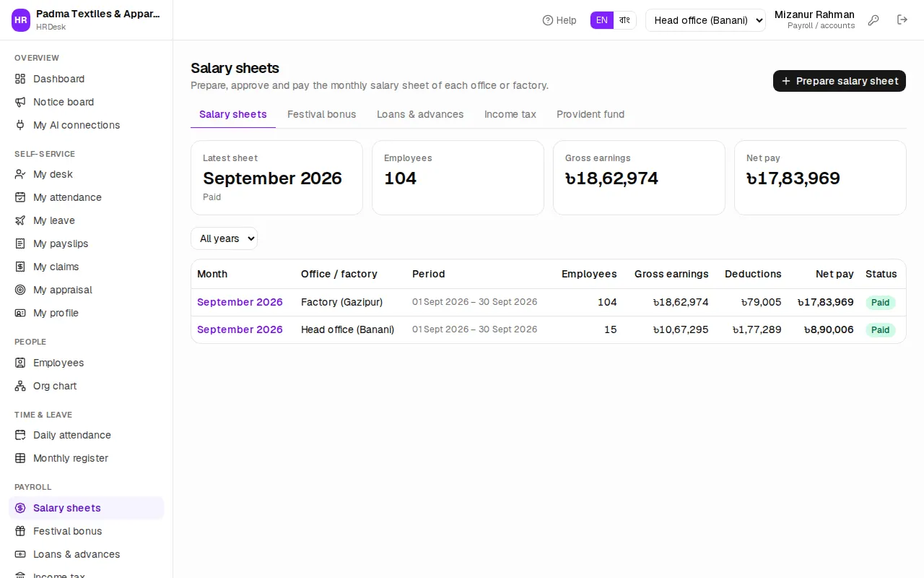Click the My claims icon
The width and height of the screenshot is (924, 578).
[20, 267]
